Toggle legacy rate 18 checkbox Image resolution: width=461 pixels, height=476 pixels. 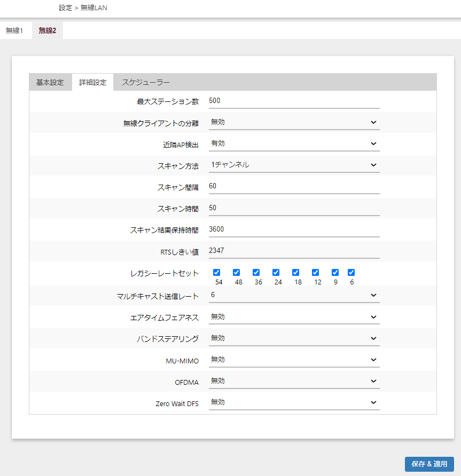pos(296,272)
